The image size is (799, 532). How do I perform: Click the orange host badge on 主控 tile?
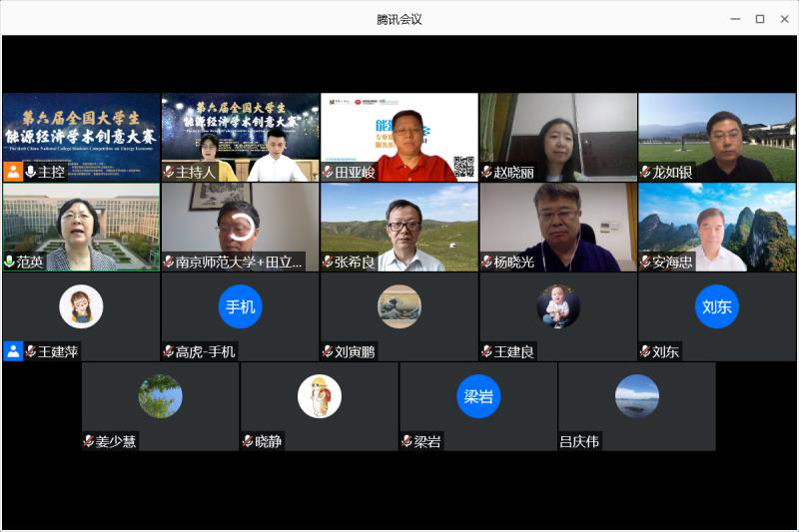pos(13,172)
